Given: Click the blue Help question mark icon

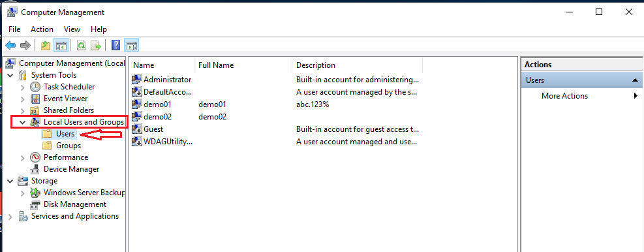Looking at the screenshot, I should tap(116, 45).
